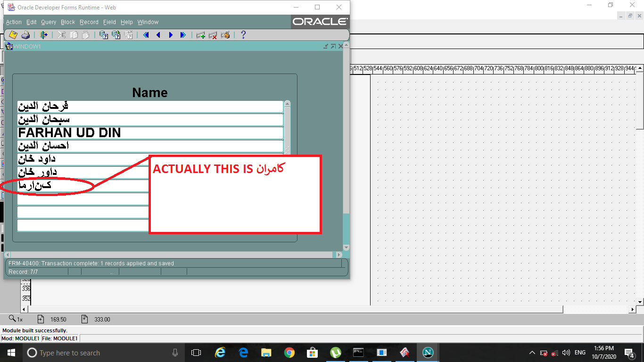Click the records list scrollbar up arrow
The height and width of the screenshot is (362, 644).
288,104
